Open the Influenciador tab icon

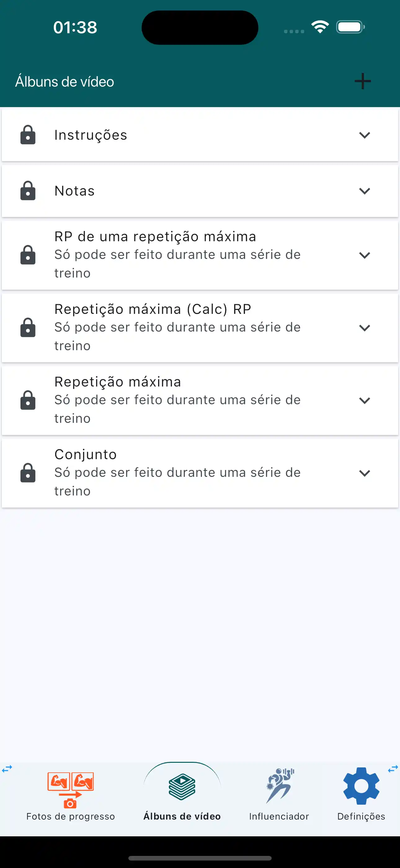coord(279,786)
